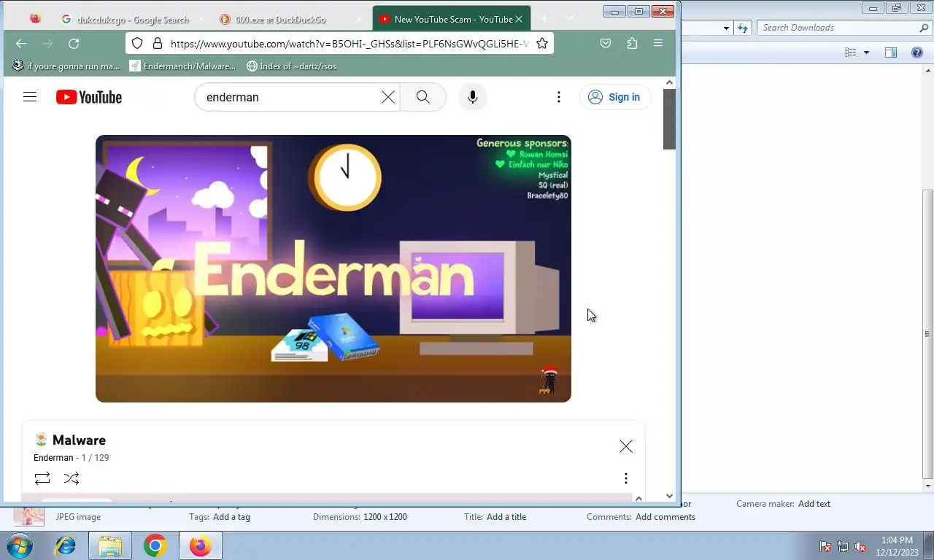Launch Internet Explorer from taskbar
This screenshot has height=560, width=934.
(66, 545)
